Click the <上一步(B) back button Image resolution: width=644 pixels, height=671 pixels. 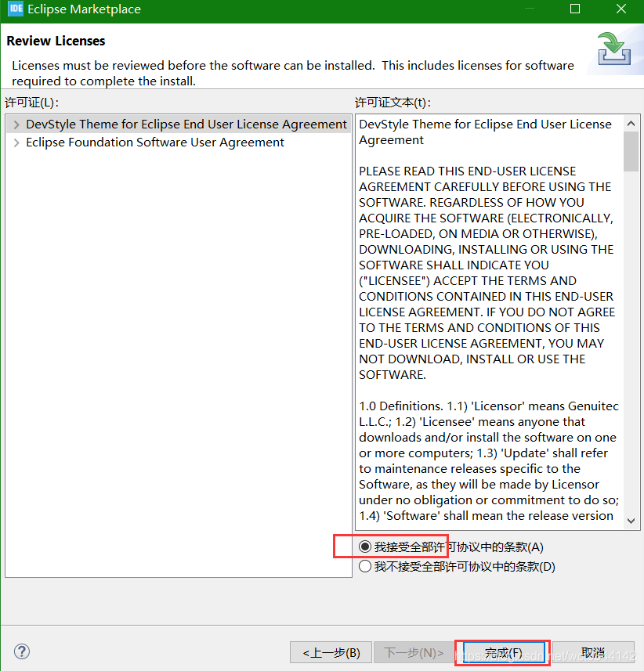point(331,652)
